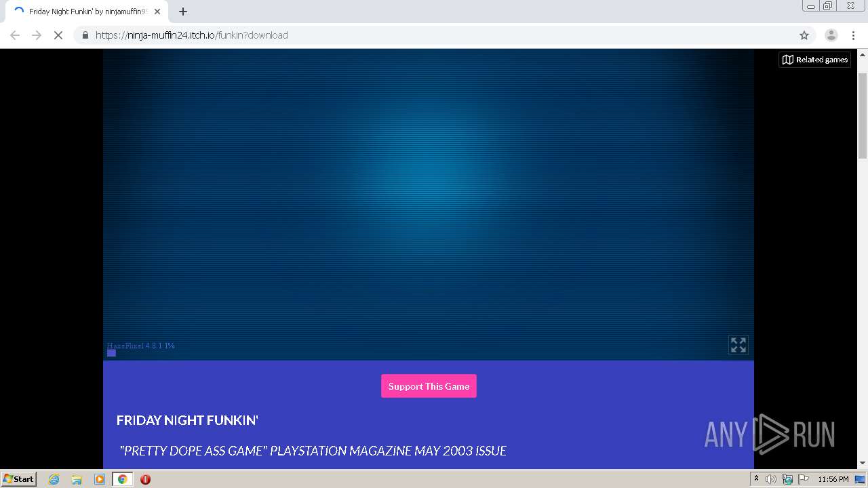Open the Windows Start menu
Viewport: 868px width, 488px height.
pos(18,479)
